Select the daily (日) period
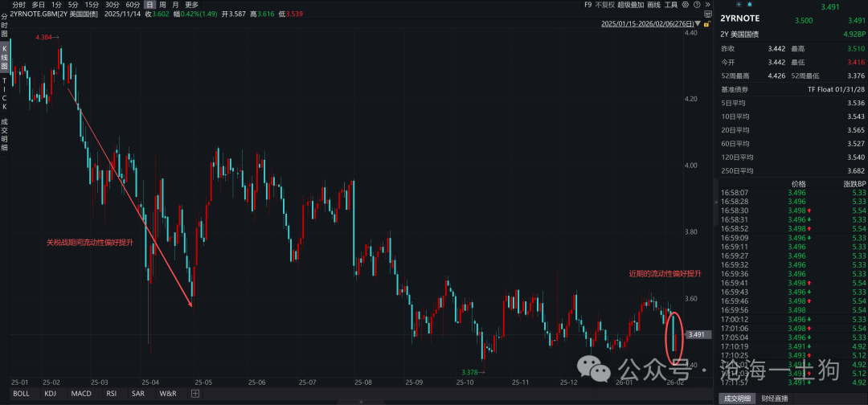 click(x=149, y=5)
